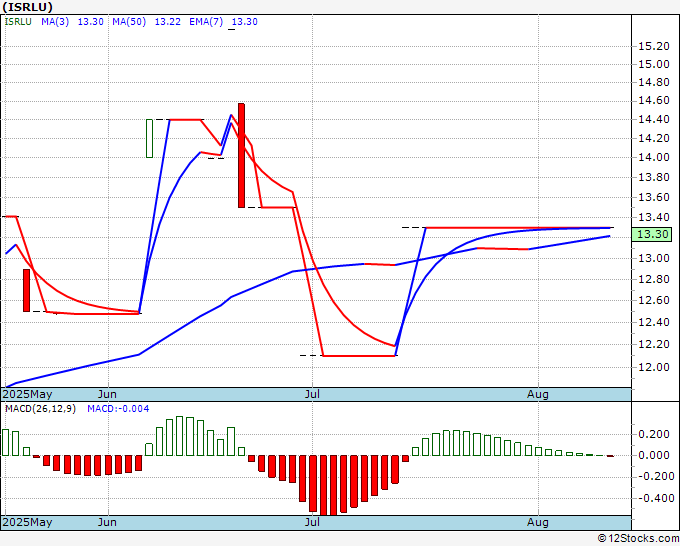Click the 0.000 MACD axis label
Screen dimensions: 680x546
(654, 455)
